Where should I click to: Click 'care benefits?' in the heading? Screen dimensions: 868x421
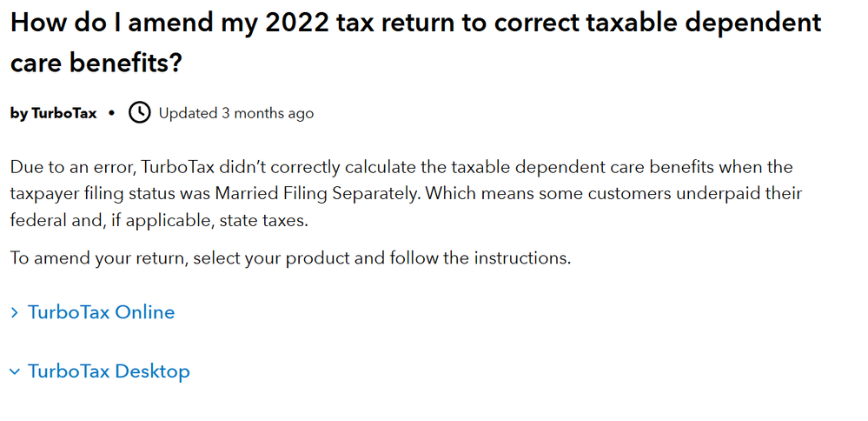pos(96,63)
